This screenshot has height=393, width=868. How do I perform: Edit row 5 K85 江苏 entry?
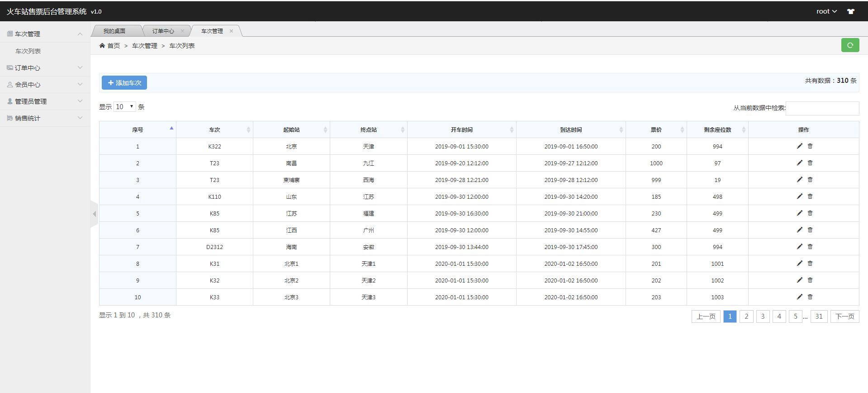pos(799,213)
